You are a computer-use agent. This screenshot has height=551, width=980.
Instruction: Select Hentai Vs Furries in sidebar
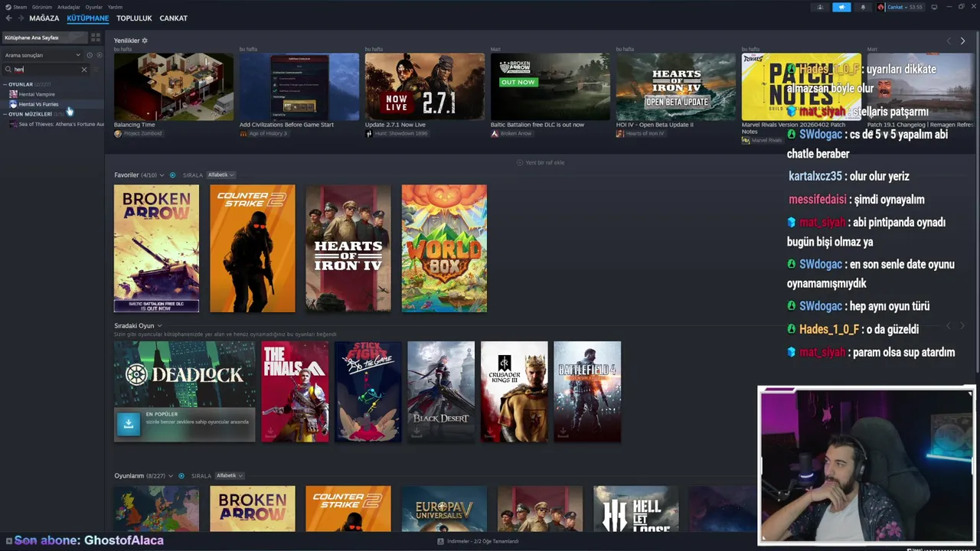pos(52,104)
